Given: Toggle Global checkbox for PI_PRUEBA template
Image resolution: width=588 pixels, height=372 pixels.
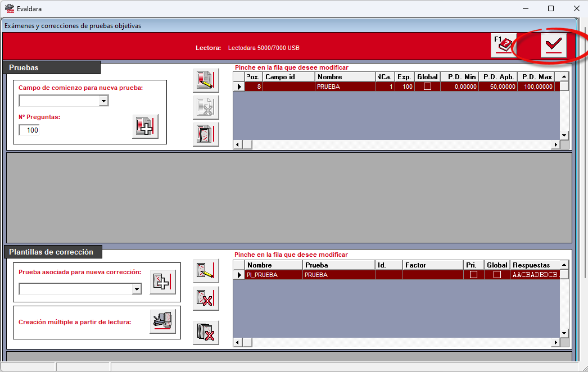Looking at the screenshot, I should (x=497, y=275).
